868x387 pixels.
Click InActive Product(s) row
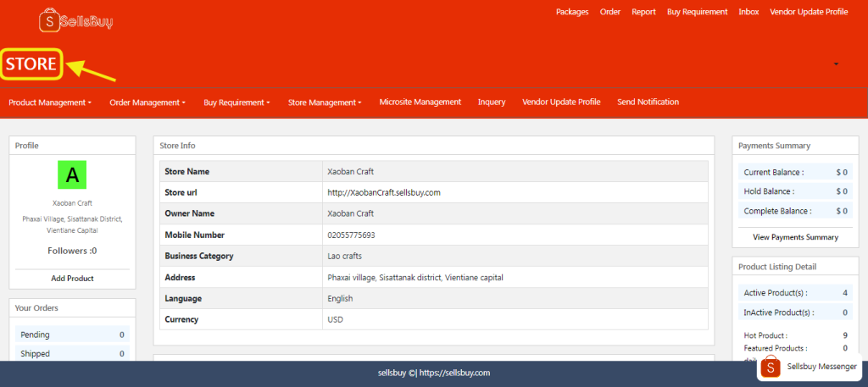(795, 312)
